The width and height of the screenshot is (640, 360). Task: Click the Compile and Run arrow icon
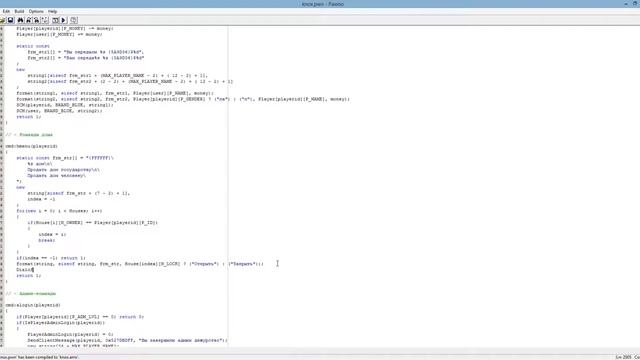point(63,20)
